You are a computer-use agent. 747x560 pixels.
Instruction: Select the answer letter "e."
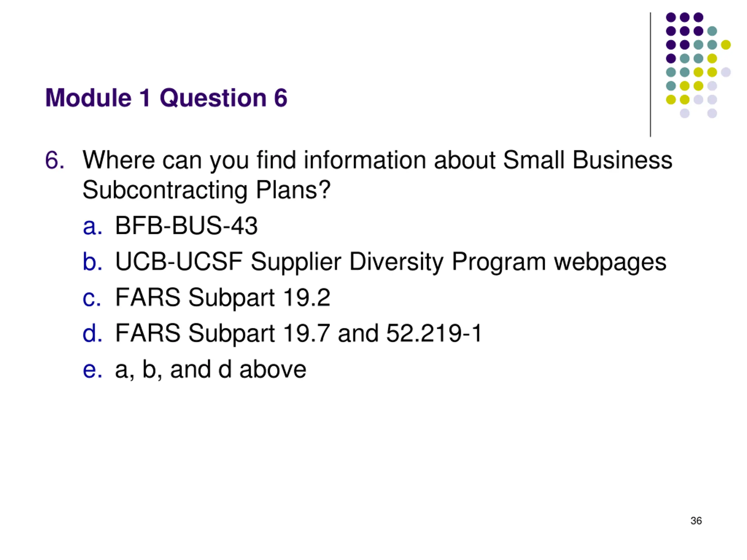[x=92, y=369]
